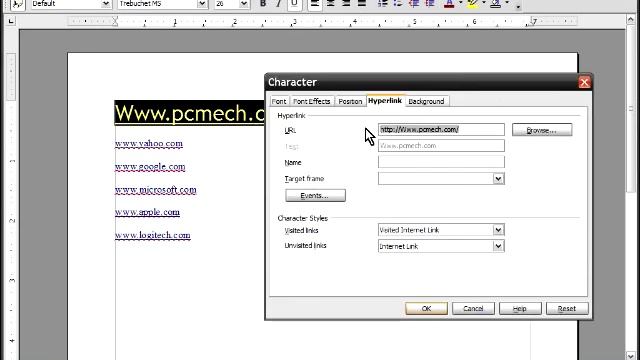Expand the font size dropdown

tap(244, 4)
